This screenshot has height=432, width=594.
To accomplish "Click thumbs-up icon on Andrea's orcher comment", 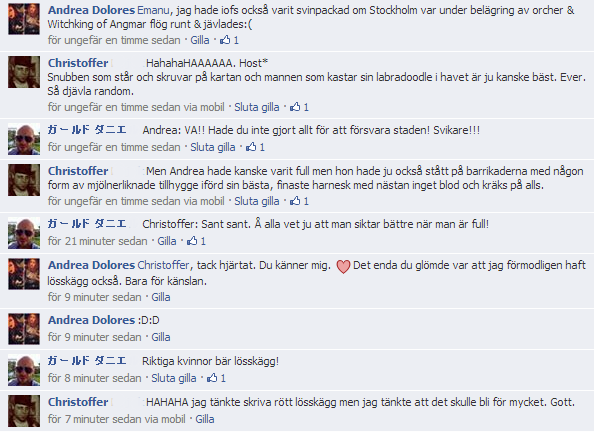I will 225,39.
